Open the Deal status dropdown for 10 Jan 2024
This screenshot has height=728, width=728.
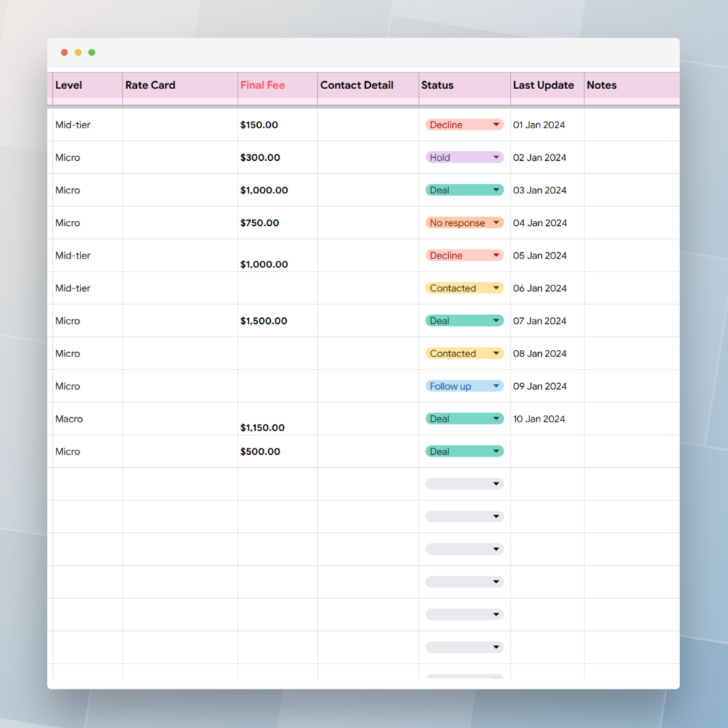pos(464,419)
